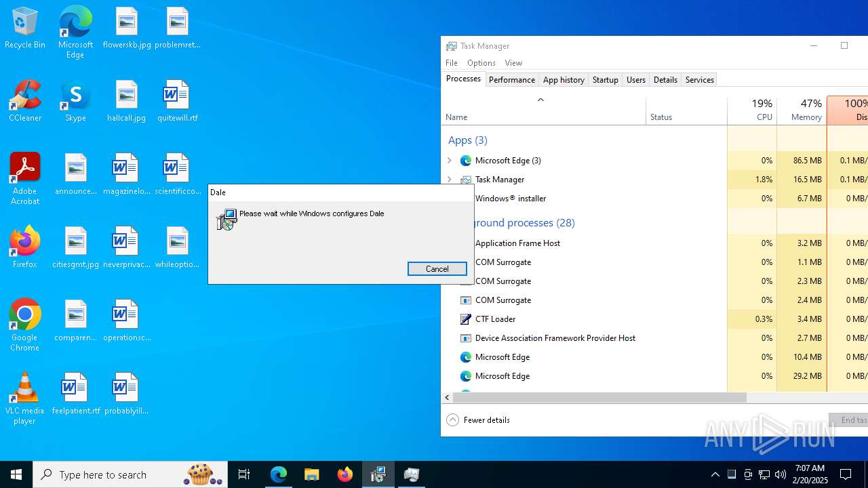
Task: Open the Task View button
Action: [x=244, y=474]
